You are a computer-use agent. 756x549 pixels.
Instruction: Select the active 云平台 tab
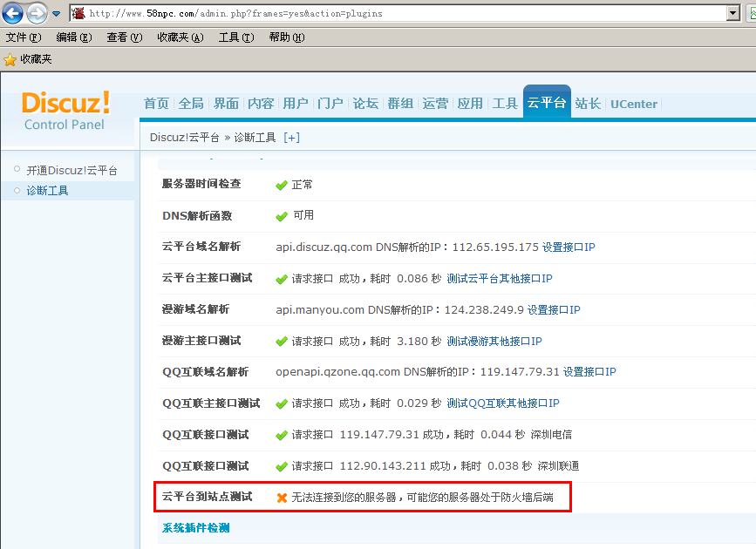[x=547, y=102]
